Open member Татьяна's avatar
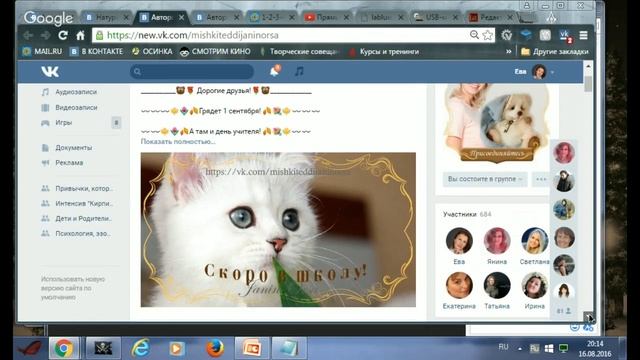The width and height of the screenshot is (640, 360). click(x=497, y=285)
